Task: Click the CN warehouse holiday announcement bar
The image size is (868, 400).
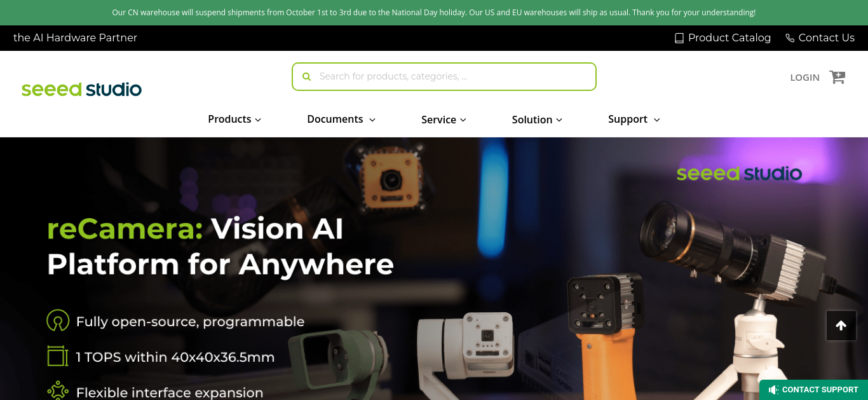Action: coord(434,13)
